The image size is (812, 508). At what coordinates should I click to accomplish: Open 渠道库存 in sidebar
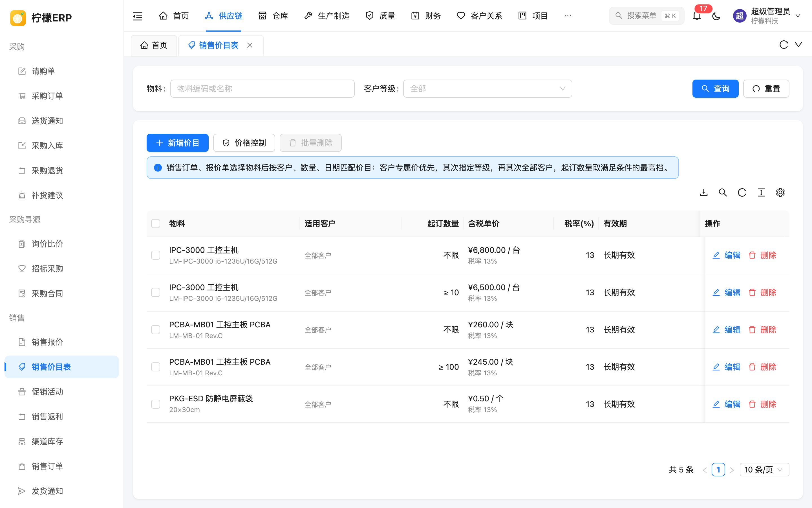[x=62, y=441]
